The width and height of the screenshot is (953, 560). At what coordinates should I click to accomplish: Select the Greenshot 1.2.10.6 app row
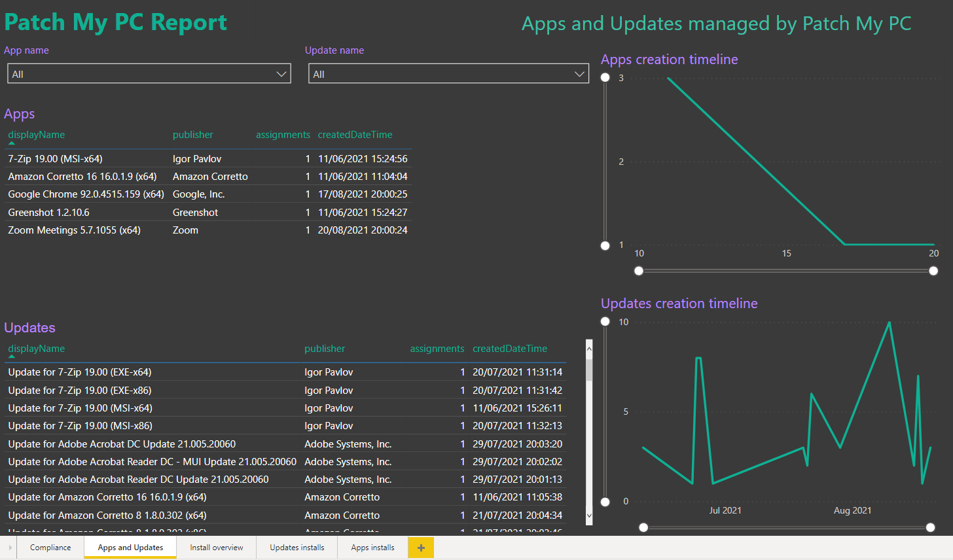208,213
